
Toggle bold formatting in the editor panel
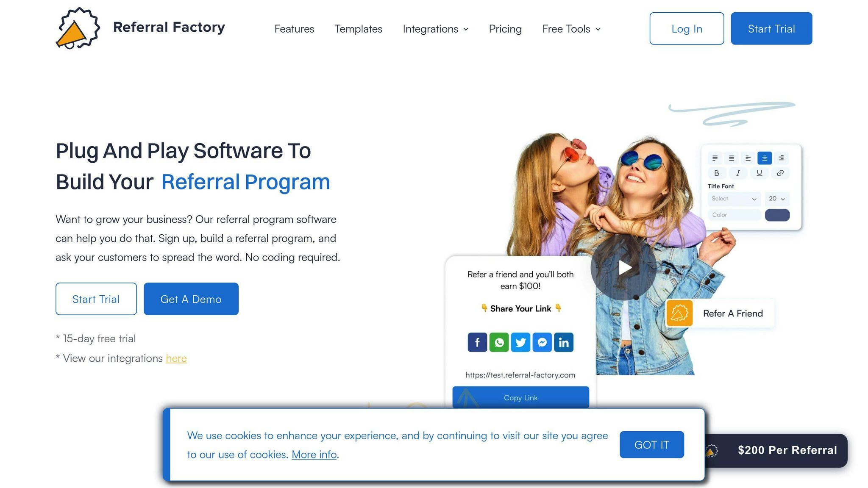coord(717,173)
